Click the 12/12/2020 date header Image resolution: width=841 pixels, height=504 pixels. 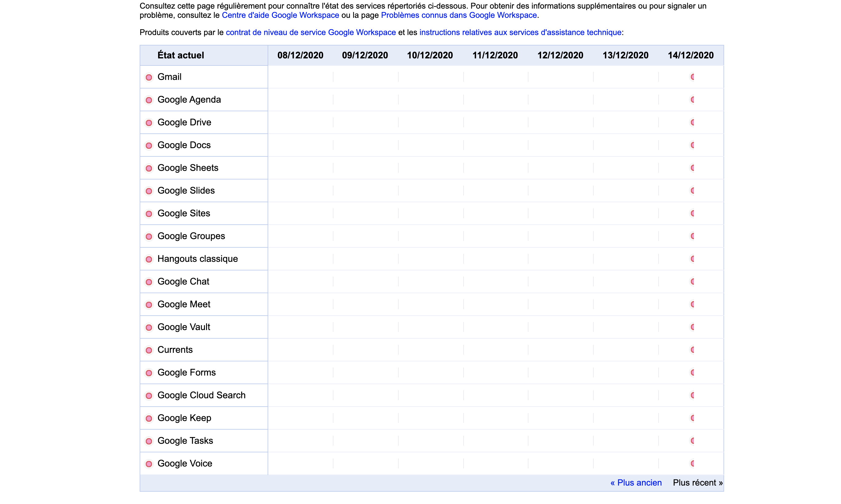click(x=560, y=55)
